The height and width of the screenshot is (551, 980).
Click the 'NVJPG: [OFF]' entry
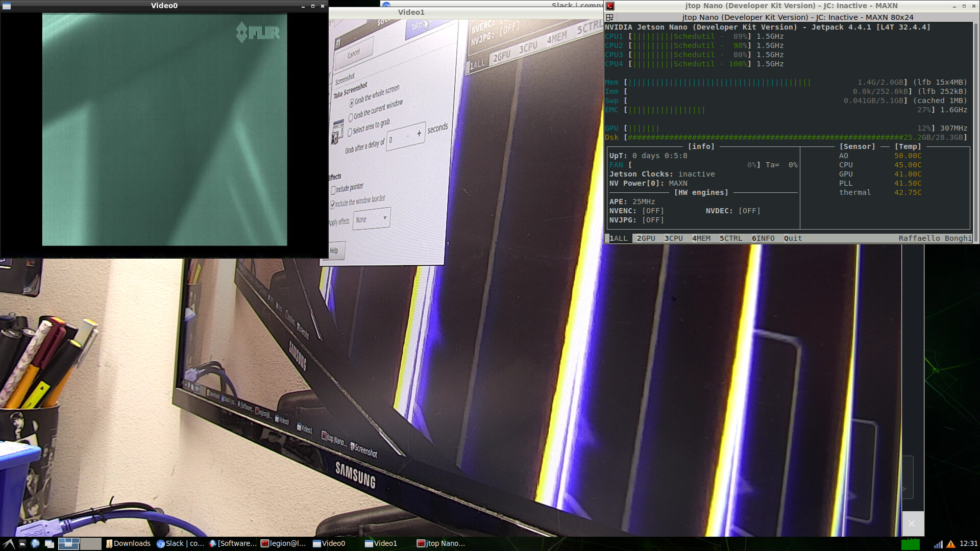click(x=636, y=220)
